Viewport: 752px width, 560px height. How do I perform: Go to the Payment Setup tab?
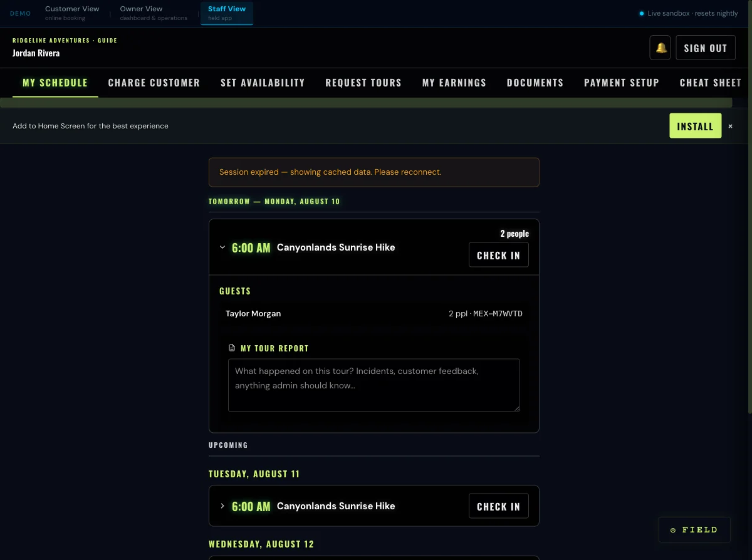[x=622, y=83]
